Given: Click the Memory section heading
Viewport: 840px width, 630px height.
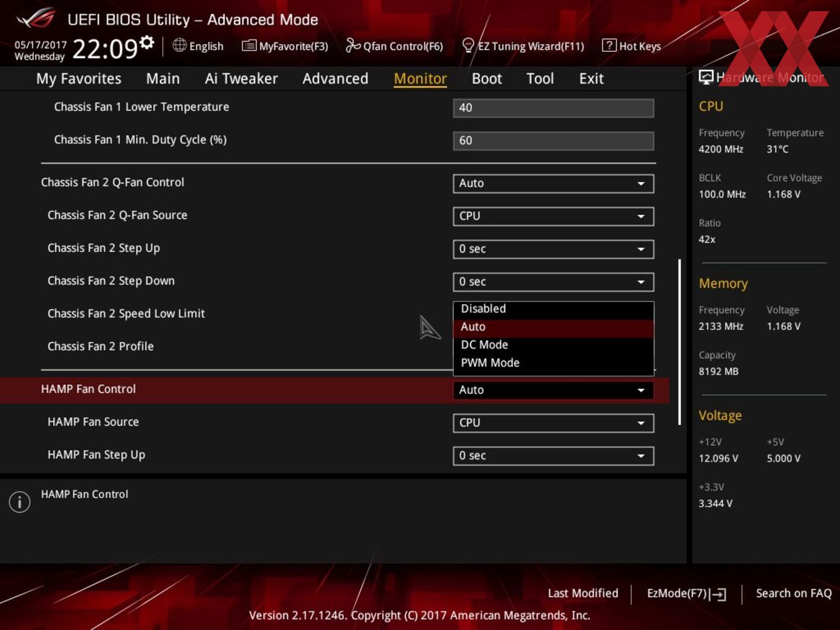Looking at the screenshot, I should 723,283.
